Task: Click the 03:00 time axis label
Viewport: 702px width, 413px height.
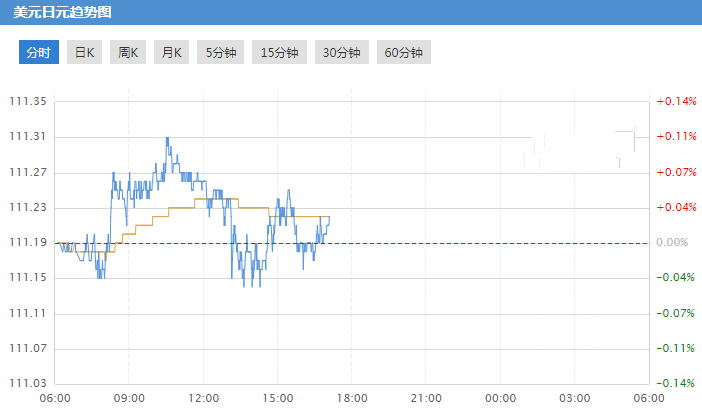Action: pyautogui.click(x=574, y=398)
